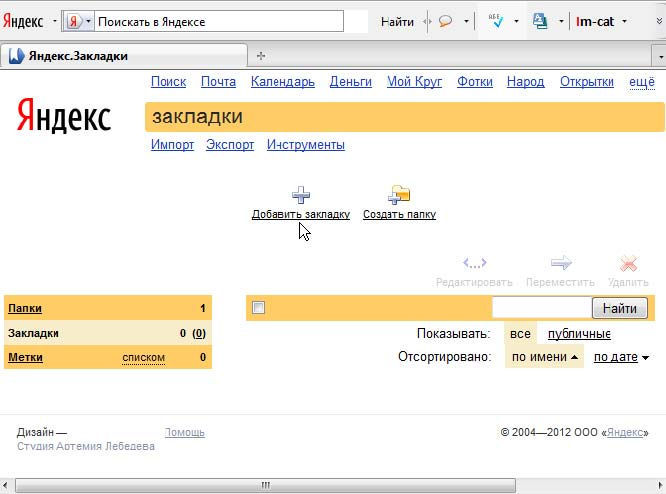Viewport: 666px width, 494px height.
Task: Sort bookmarks 'по имени'
Action: coord(544,357)
